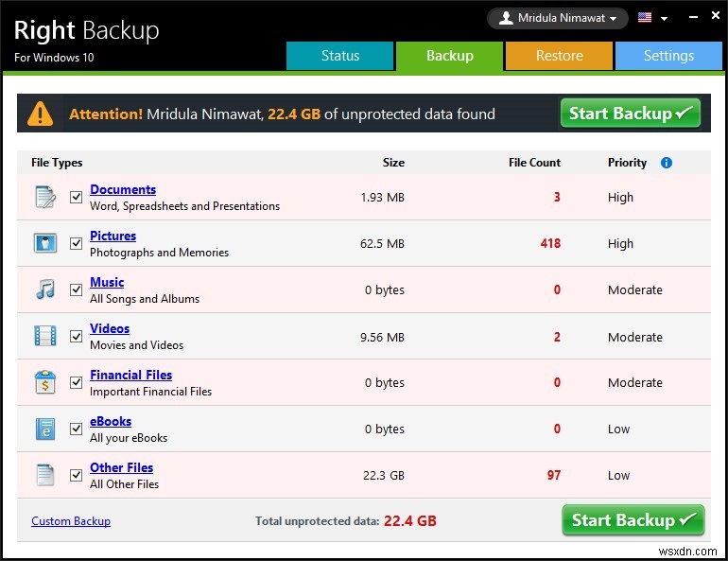
Task: Click the Priority info icon
Action: 666,163
